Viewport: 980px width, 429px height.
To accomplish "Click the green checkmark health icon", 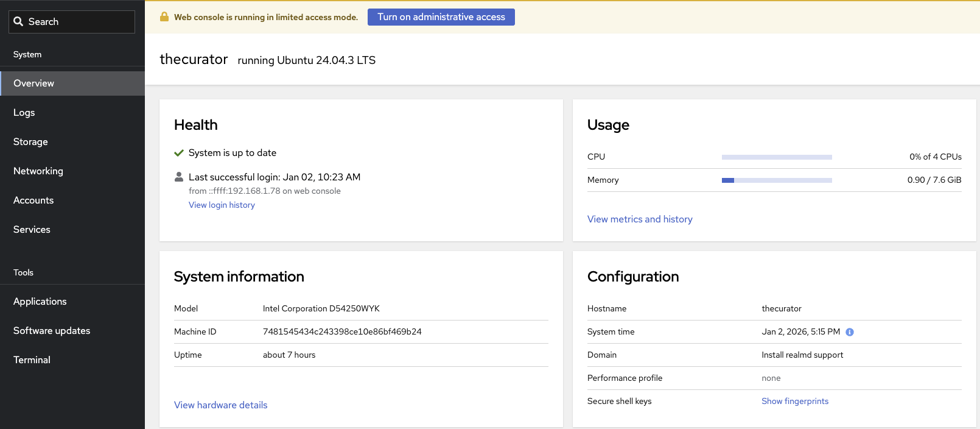I will (x=179, y=153).
